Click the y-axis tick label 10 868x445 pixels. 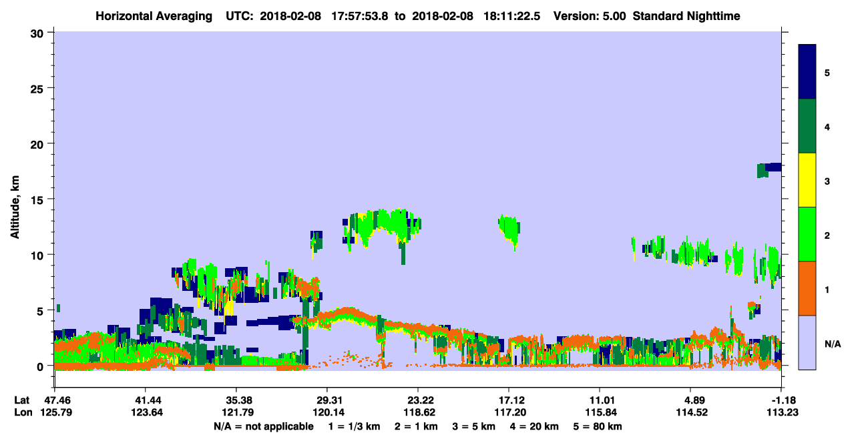tap(39, 255)
